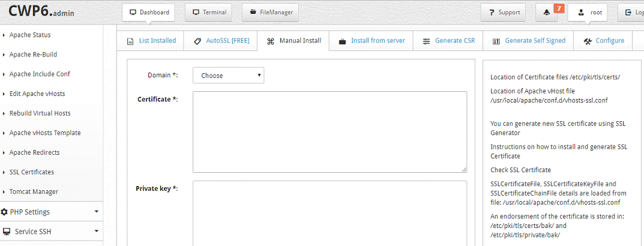Open the Support button

click(x=504, y=13)
